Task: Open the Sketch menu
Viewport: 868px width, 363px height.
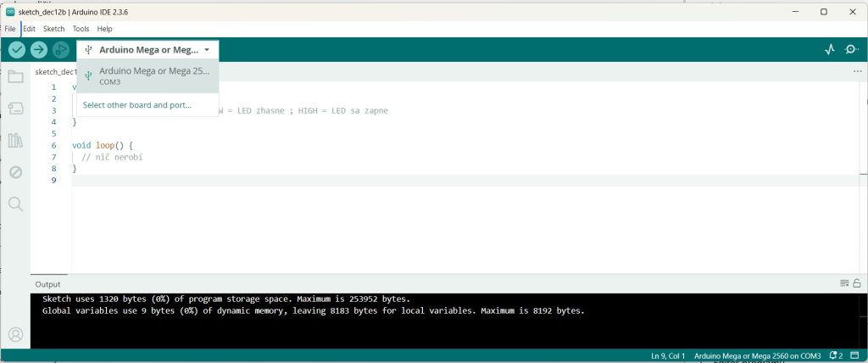Action: (x=53, y=29)
